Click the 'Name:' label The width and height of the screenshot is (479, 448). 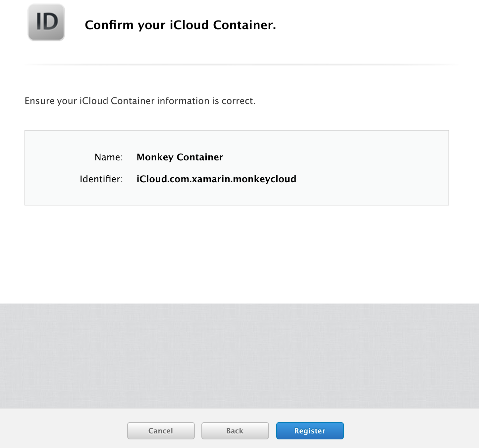click(x=109, y=157)
